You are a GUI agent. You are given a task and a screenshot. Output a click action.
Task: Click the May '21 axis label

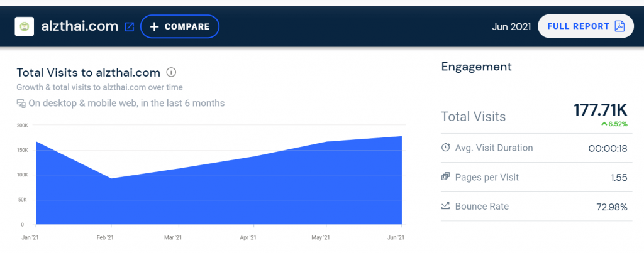(320, 238)
